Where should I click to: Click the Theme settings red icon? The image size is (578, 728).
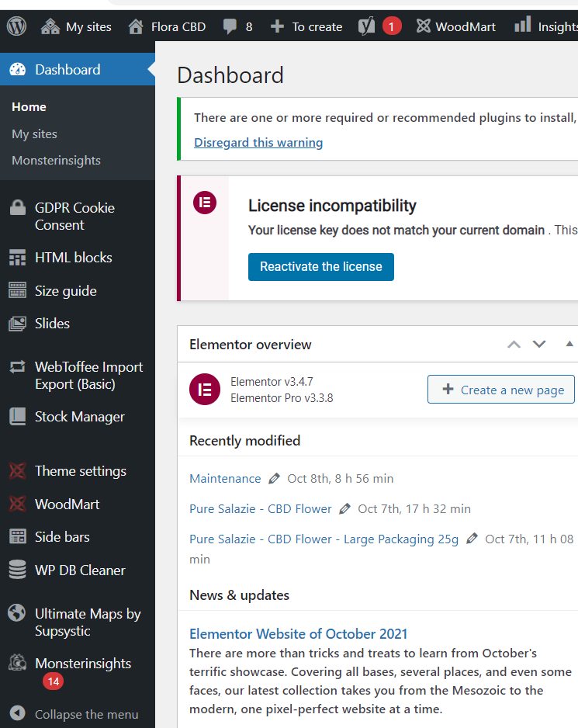pos(18,471)
